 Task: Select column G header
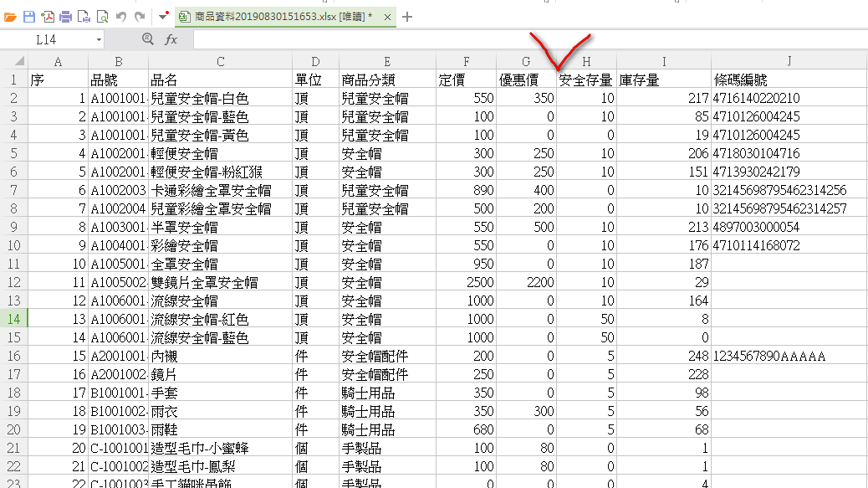tap(527, 61)
